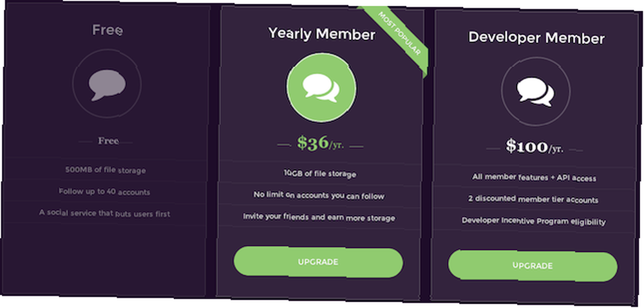Click the $100/yr. price label

tap(535, 147)
